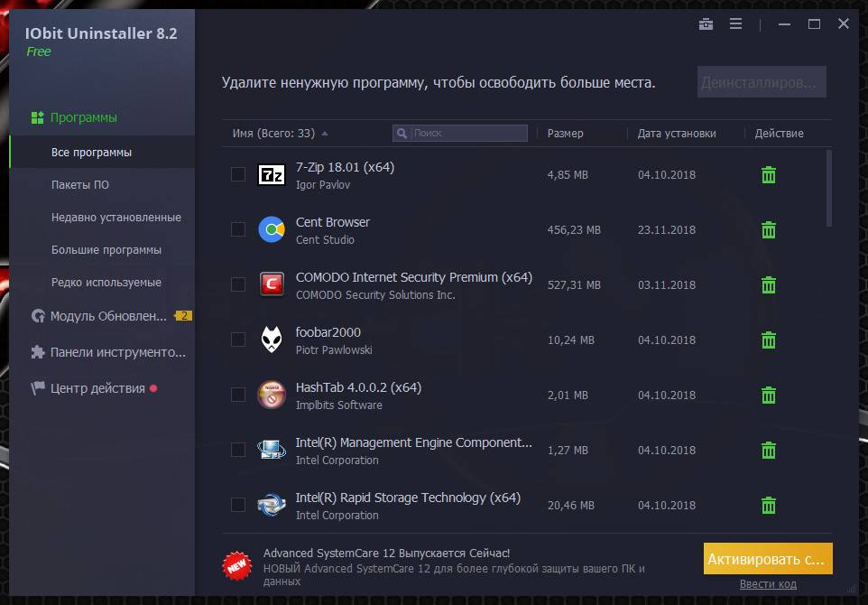Click the Ввести код link

[768, 584]
